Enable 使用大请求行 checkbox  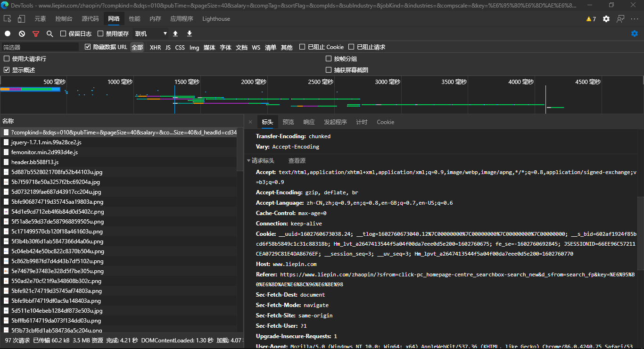(7, 58)
